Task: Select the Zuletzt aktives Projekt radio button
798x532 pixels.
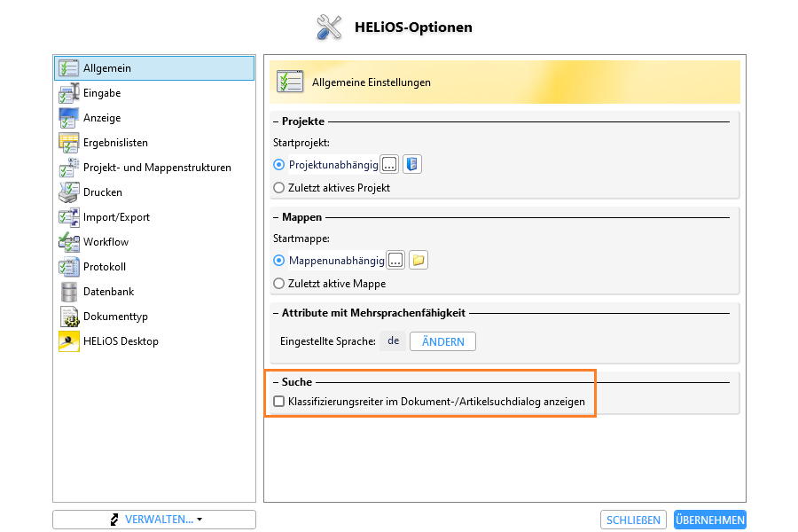Action: pyautogui.click(x=279, y=188)
